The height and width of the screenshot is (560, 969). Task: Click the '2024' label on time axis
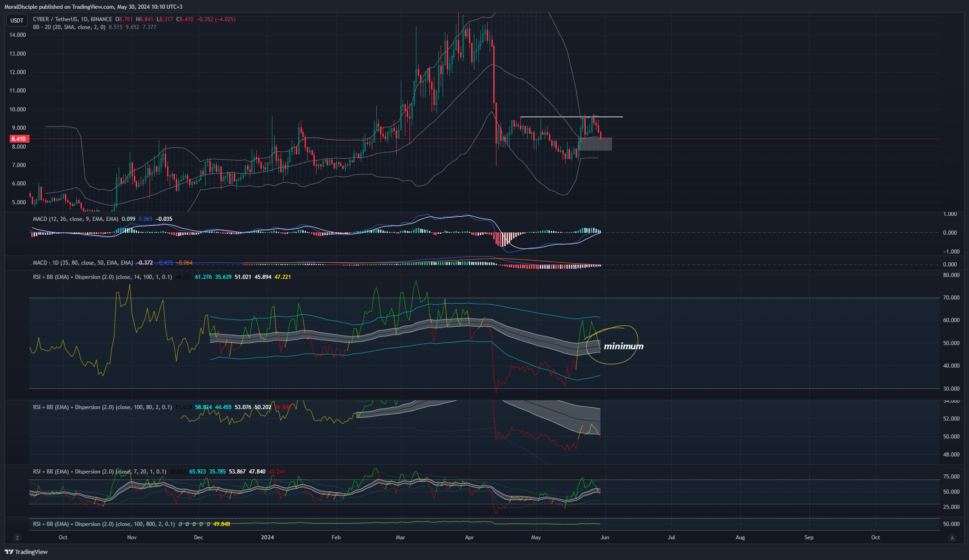pyautogui.click(x=267, y=537)
